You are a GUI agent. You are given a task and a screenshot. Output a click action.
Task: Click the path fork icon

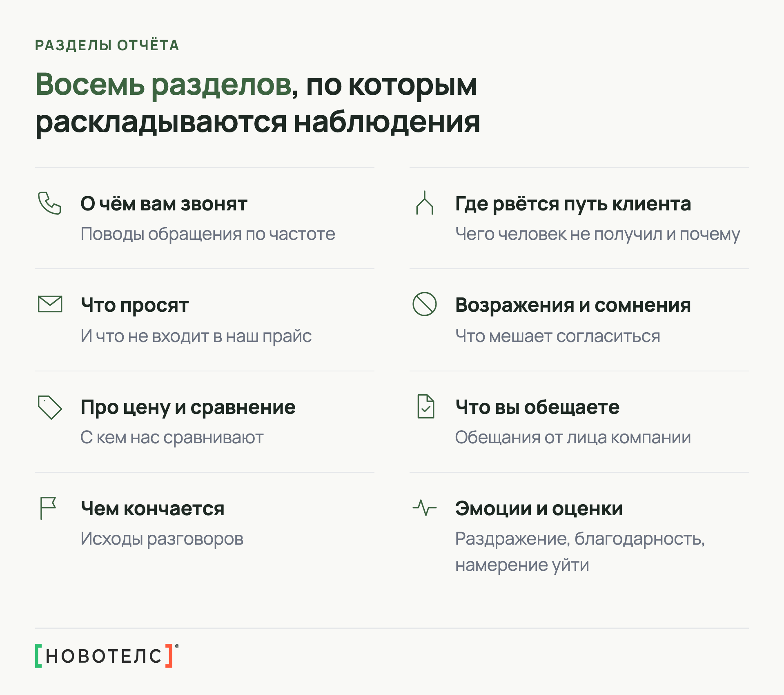pyautogui.click(x=425, y=203)
